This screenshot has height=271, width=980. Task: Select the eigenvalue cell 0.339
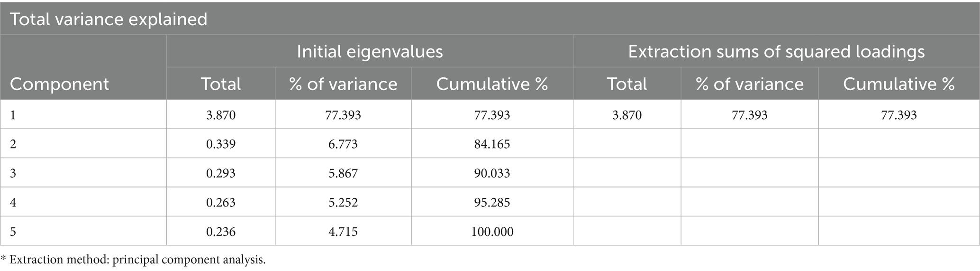(x=221, y=144)
